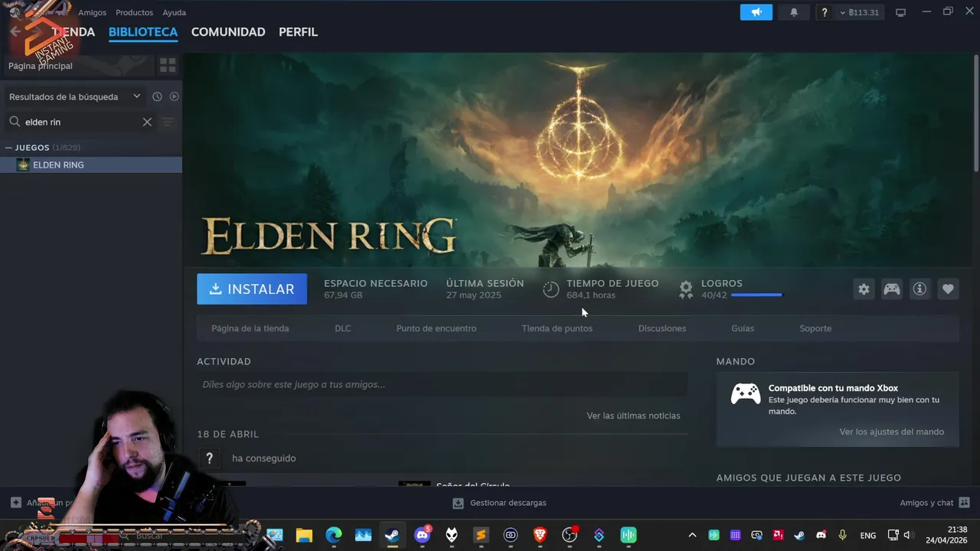980x551 pixels.
Task: Click the INSTALAR button
Action: [x=252, y=289]
